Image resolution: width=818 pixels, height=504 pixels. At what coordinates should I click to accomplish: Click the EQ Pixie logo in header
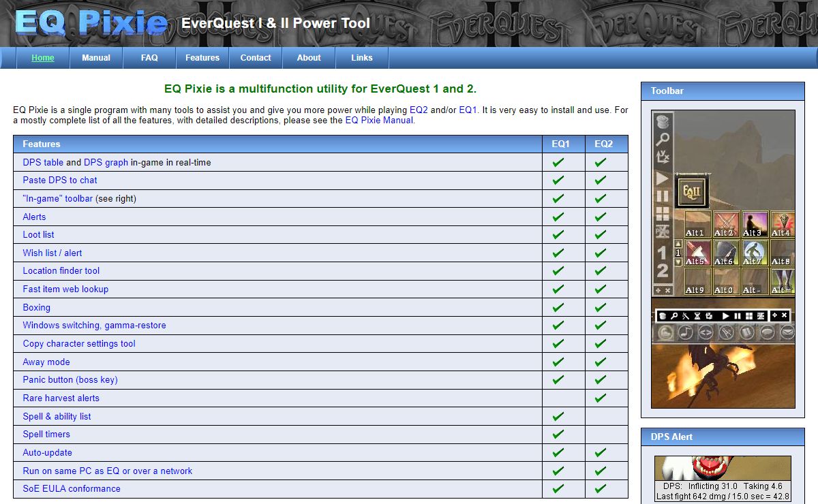click(x=91, y=22)
